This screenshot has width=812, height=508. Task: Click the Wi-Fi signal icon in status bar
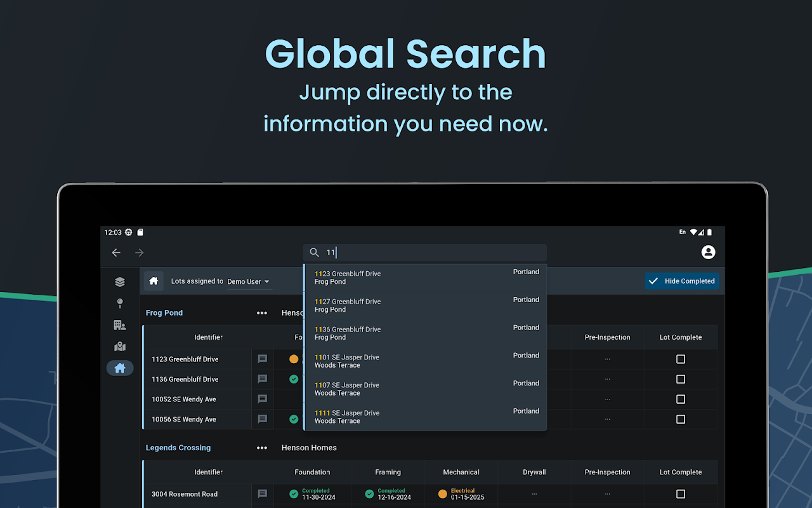point(695,232)
